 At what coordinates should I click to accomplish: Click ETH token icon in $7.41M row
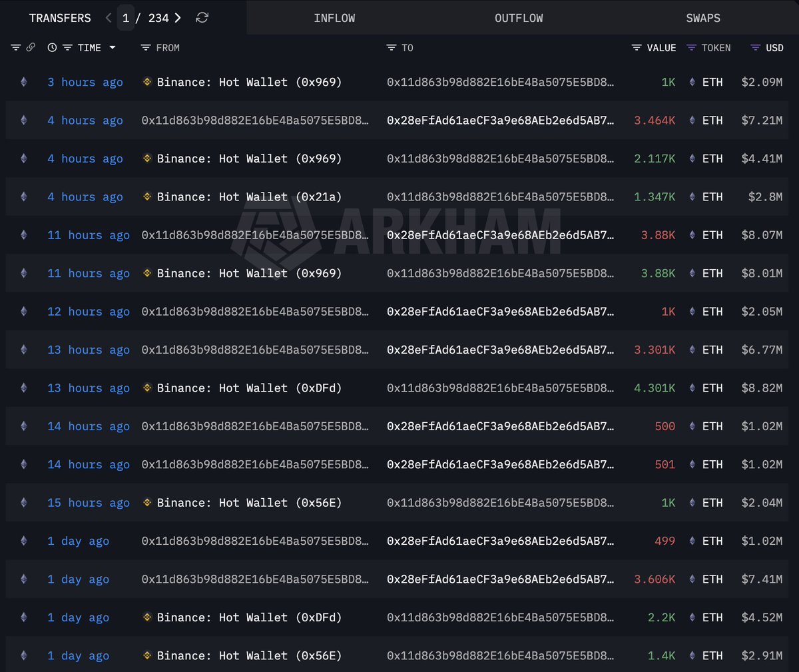click(x=692, y=579)
